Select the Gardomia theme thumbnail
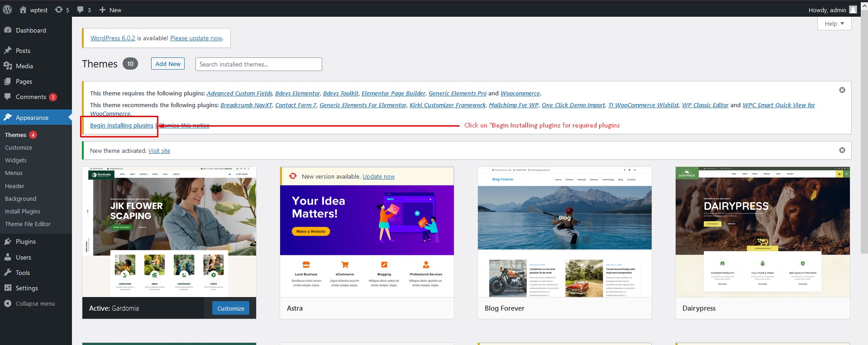The height and width of the screenshot is (345, 868). coord(169,232)
